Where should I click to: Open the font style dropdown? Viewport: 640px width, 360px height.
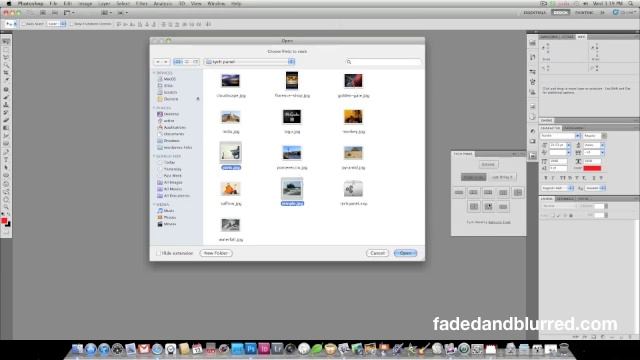point(604,136)
